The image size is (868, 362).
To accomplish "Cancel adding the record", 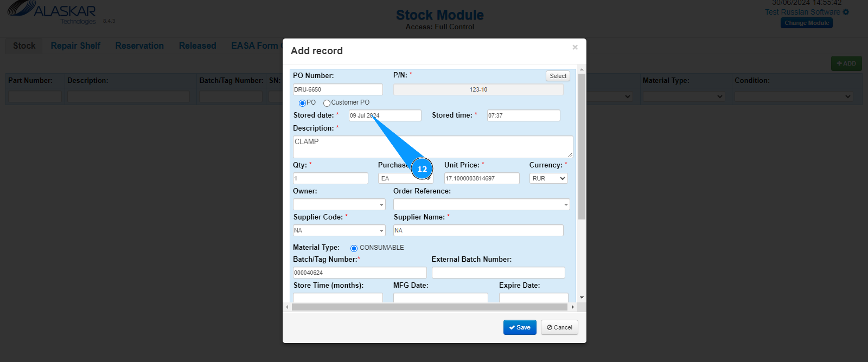I will point(559,327).
